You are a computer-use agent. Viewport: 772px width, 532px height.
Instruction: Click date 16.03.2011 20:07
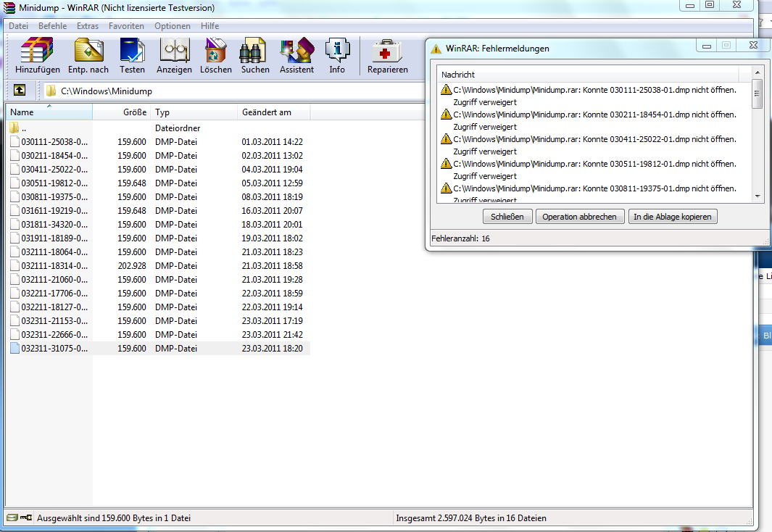point(272,211)
